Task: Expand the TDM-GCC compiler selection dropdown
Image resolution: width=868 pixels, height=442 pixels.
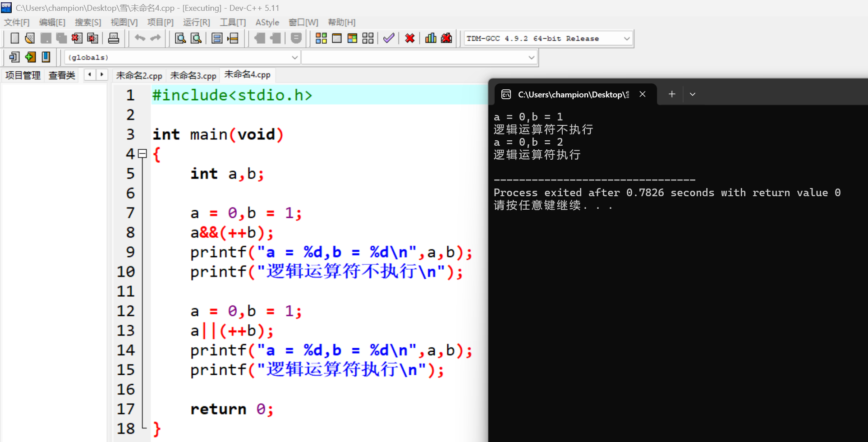Action: pos(627,38)
